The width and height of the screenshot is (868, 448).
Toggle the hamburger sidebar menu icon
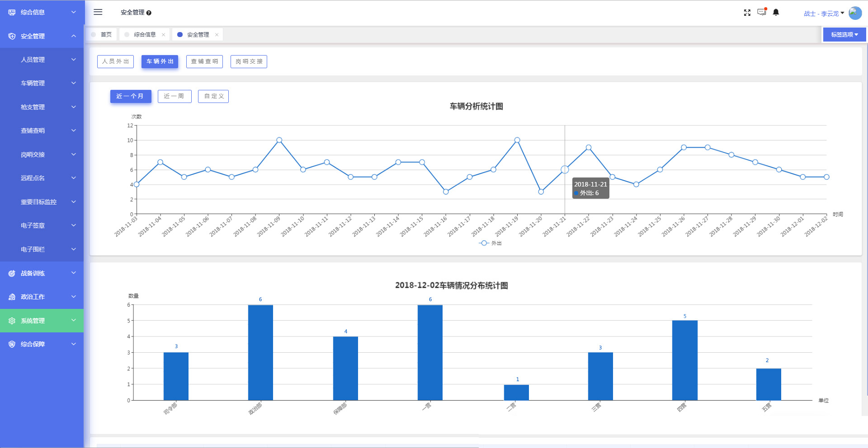click(98, 12)
